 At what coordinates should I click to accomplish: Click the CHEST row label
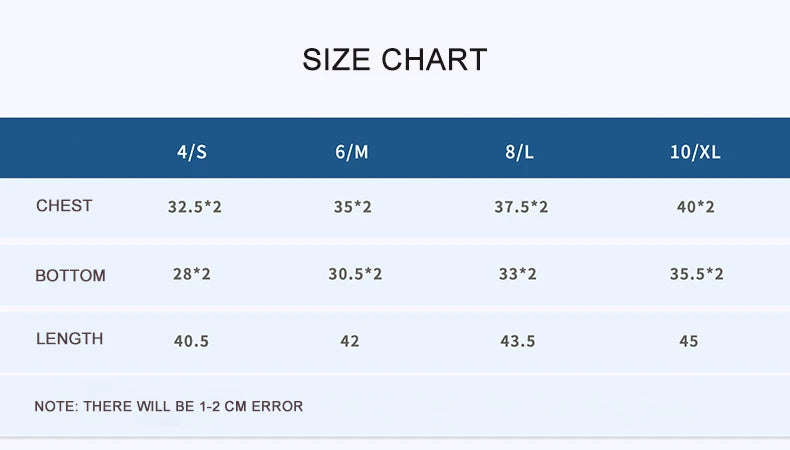click(x=64, y=206)
